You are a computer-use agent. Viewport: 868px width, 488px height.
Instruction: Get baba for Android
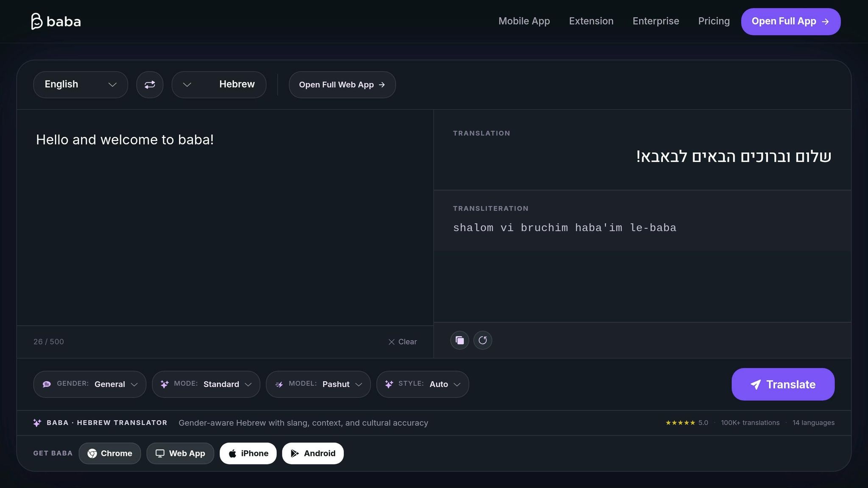313,453
